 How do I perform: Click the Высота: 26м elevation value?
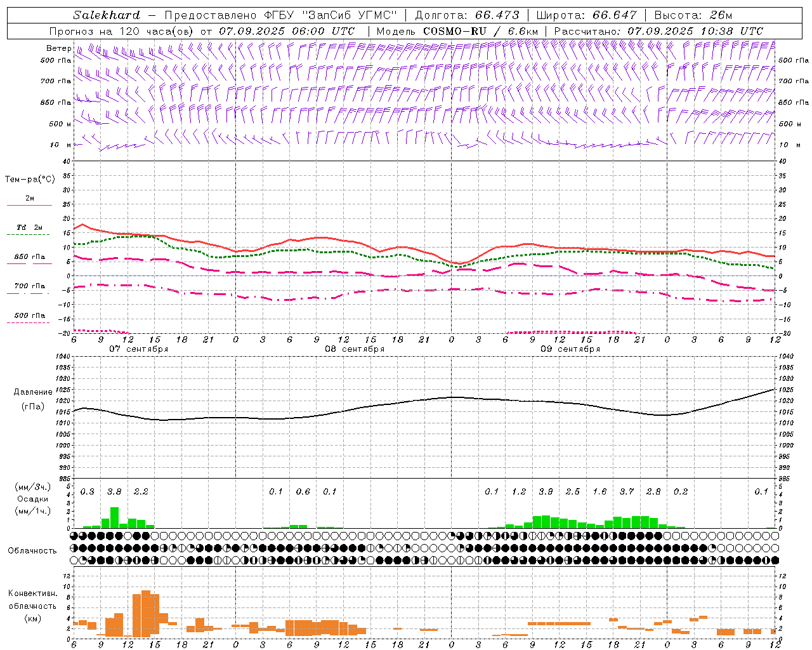point(694,15)
